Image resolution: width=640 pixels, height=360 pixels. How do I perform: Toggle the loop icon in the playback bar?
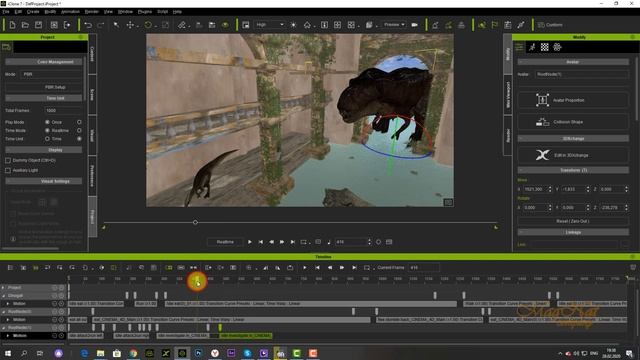303,242
